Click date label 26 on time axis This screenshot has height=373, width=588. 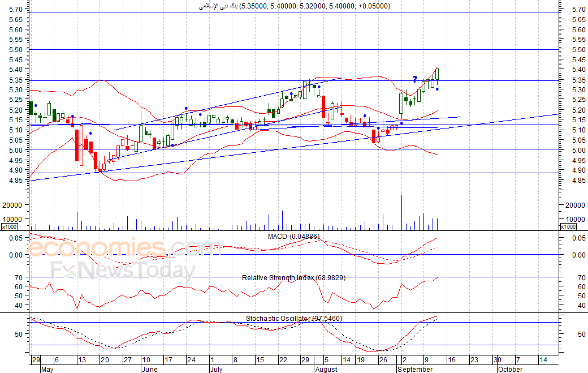[x=383, y=360]
